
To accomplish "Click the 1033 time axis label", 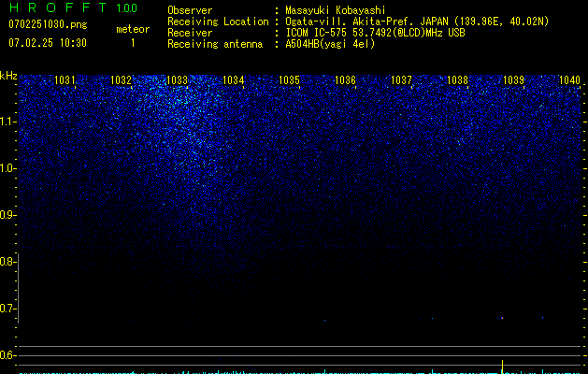I will 177,79.
